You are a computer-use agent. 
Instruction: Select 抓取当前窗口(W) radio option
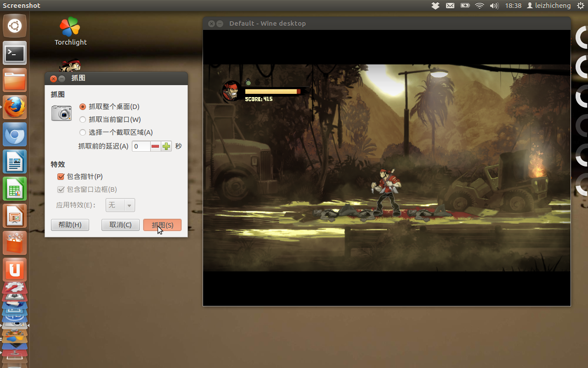pyautogui.click(x=110, y=119)
